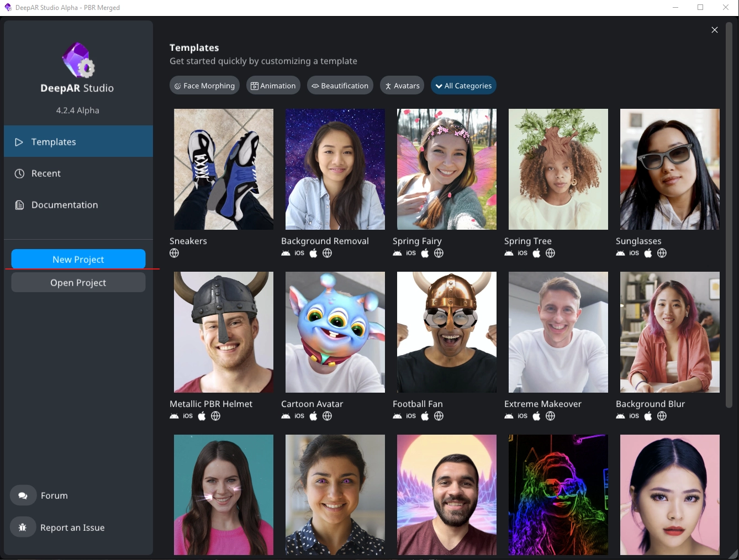Click the web globe icon under Sunglasses

click(662, 253)
